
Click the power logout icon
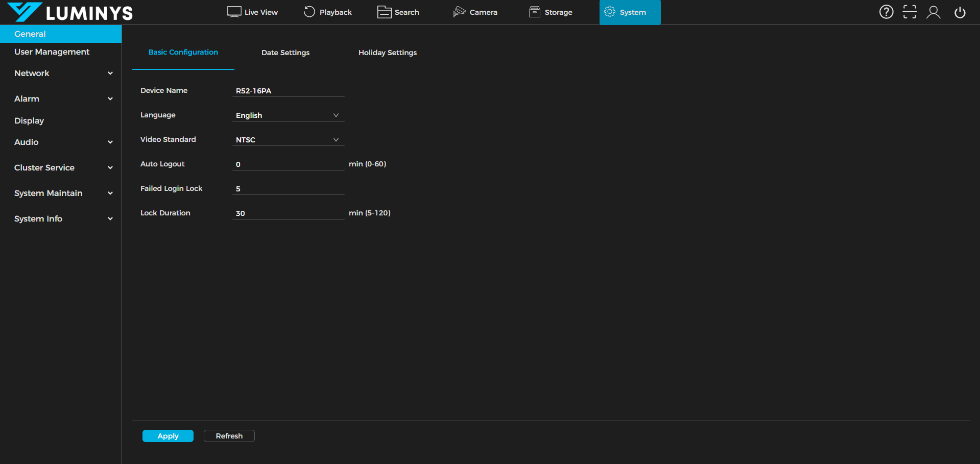pyautogui.click(x=960, y=12)
